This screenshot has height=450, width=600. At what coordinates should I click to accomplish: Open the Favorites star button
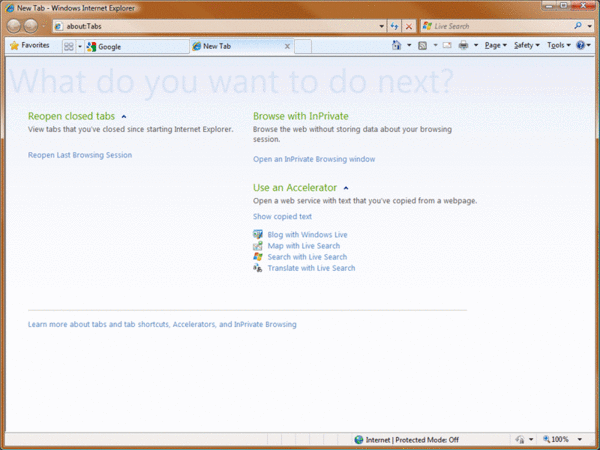(x=30, y=46)
